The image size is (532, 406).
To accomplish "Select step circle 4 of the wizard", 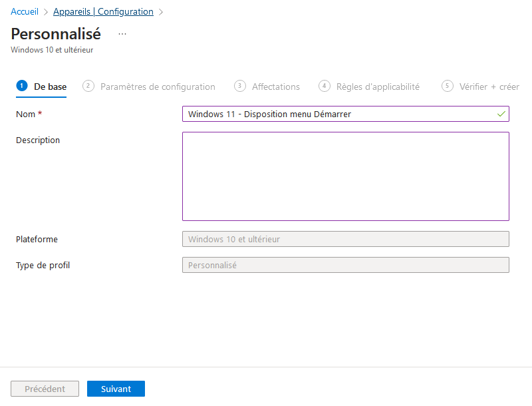I will coord(325,86).
